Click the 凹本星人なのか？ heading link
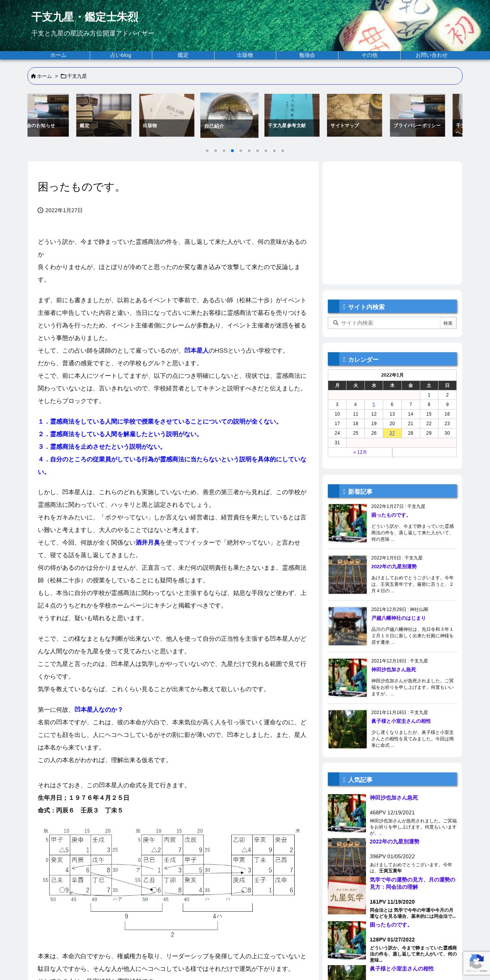 point(99,710)
